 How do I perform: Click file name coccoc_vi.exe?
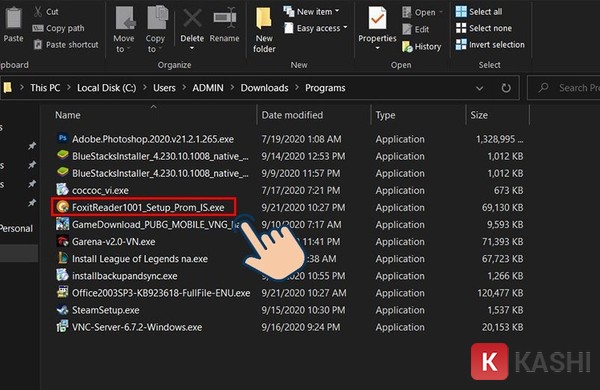click(x=100, y=190)
